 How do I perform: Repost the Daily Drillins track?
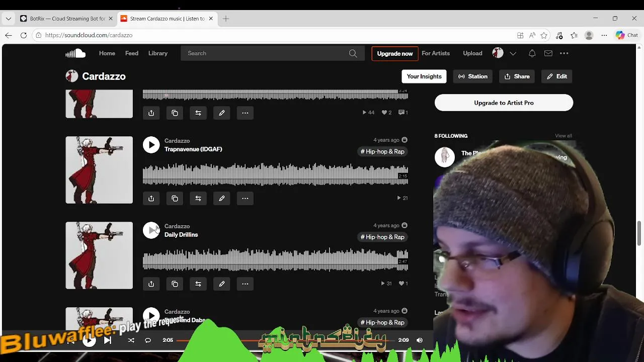click(x=198, y=284)
